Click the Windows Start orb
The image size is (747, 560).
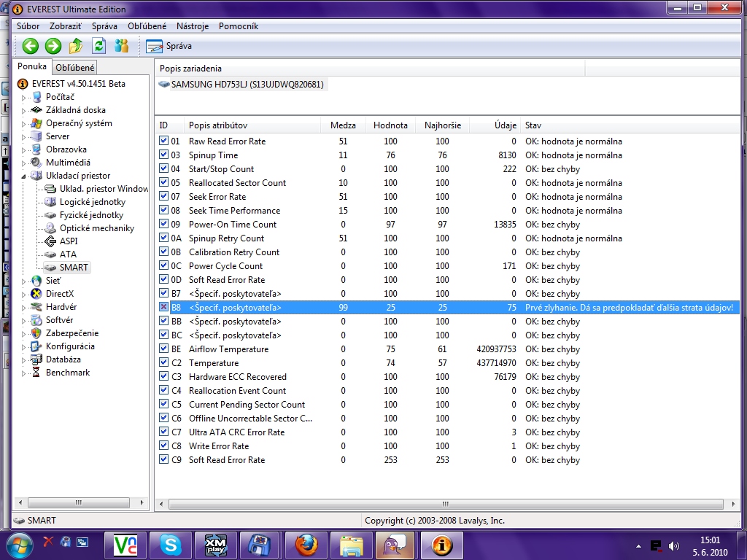click(18, 545)
